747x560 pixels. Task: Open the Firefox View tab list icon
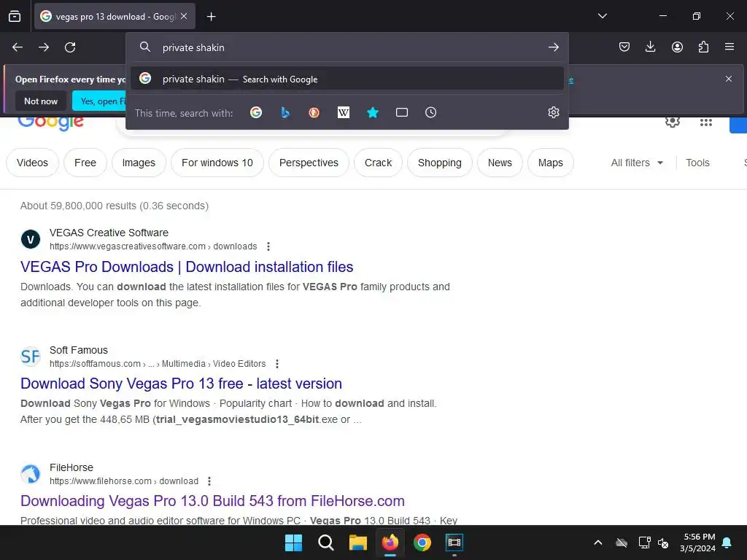[x=15, y=17]
